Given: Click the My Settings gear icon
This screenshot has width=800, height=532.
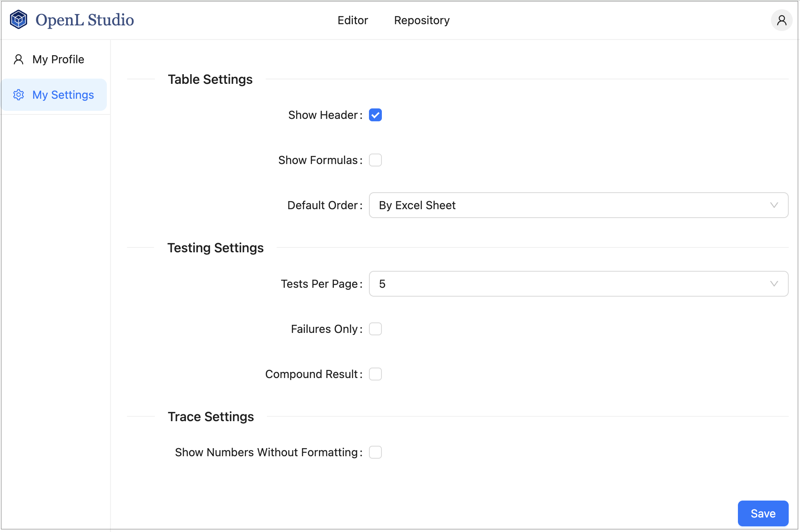Looking at the screenshot, I should point(19,95).
